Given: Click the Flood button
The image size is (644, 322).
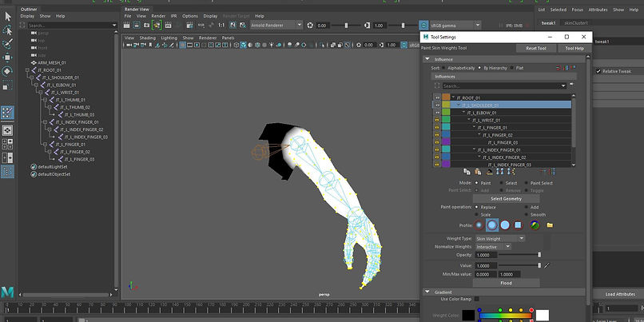Looking at the screenshot, I should 506,283.
